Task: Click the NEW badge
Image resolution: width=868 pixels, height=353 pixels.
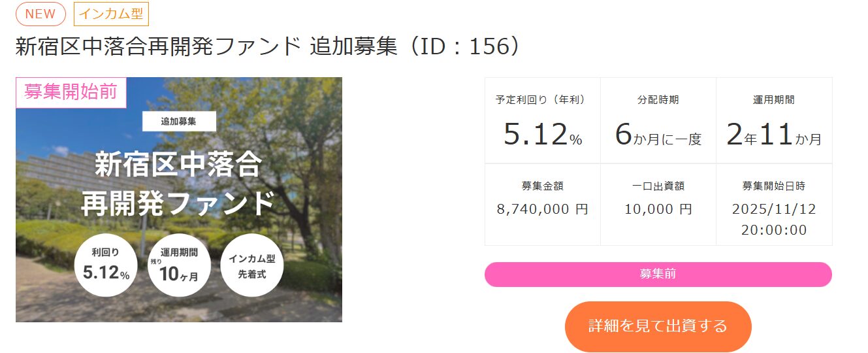Action: pos(40,14)
